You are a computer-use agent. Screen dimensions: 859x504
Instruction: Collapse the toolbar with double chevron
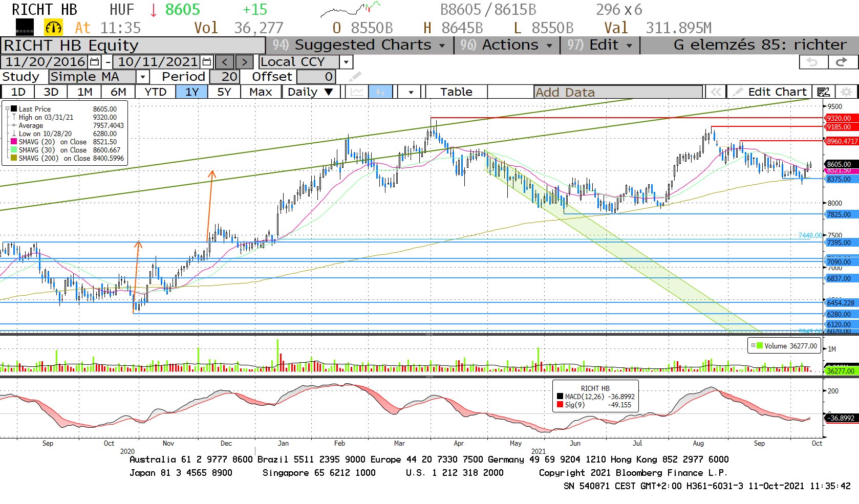(x=716, y=92)
